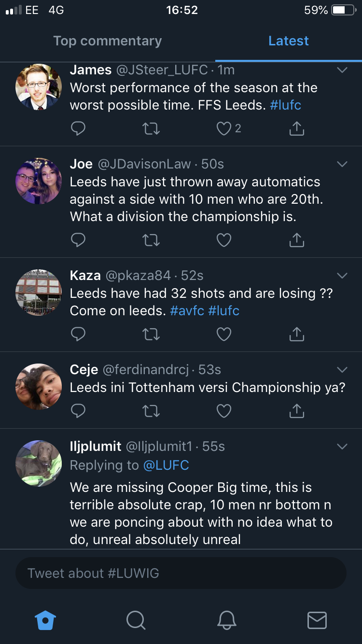362x644 pixels.
Task: Select the Latest tab
Action: point(288,41)
